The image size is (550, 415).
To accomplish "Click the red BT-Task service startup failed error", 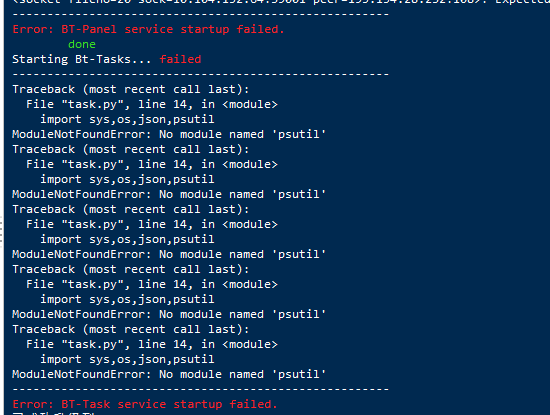I will pos(145,404).
